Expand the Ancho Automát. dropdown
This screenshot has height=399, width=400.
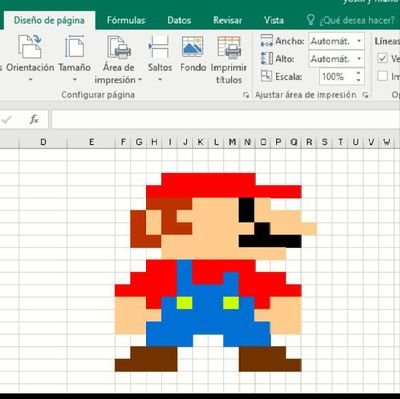(x=359, y=41)
